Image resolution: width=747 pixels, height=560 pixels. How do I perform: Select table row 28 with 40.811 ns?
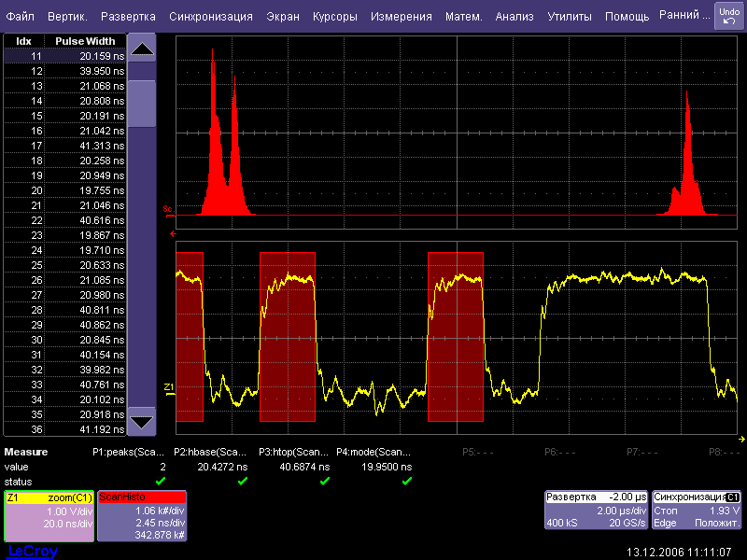[x=65, y=310]
